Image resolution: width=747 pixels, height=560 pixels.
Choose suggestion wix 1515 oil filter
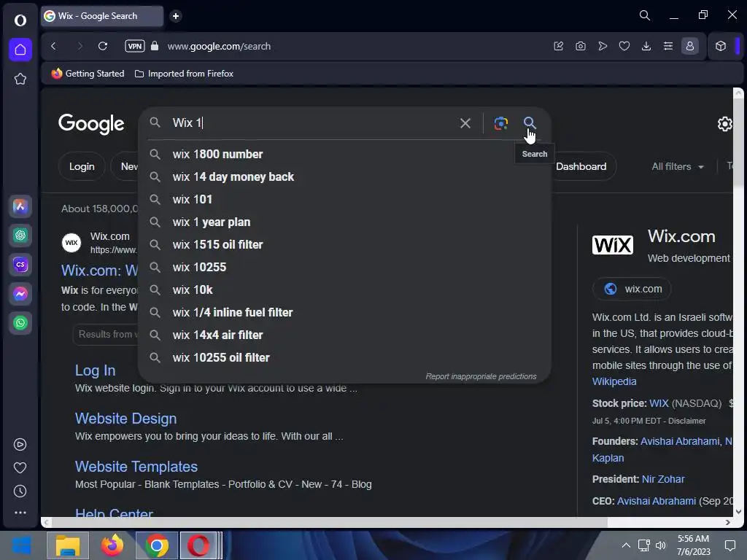[344, 245]
